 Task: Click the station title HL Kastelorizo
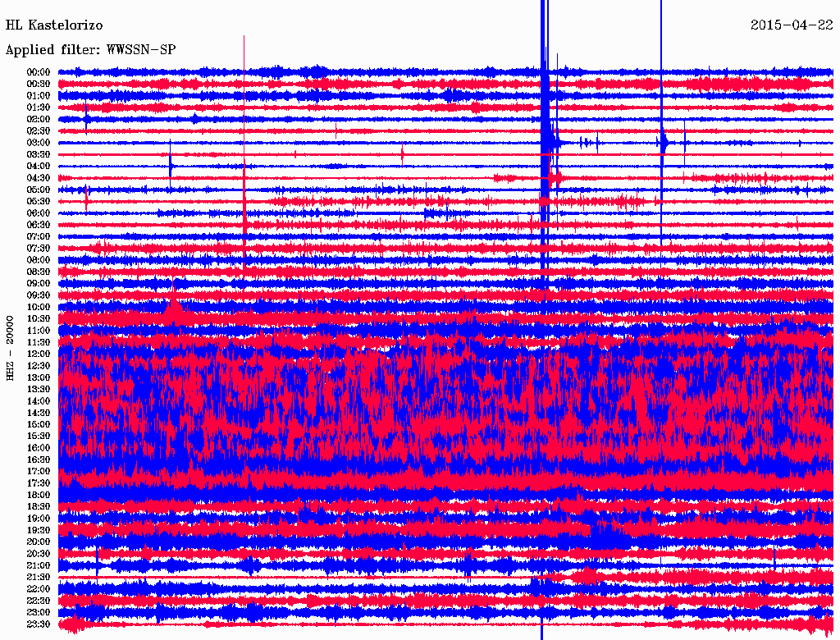pyautogui.click(x=54, y=25)
